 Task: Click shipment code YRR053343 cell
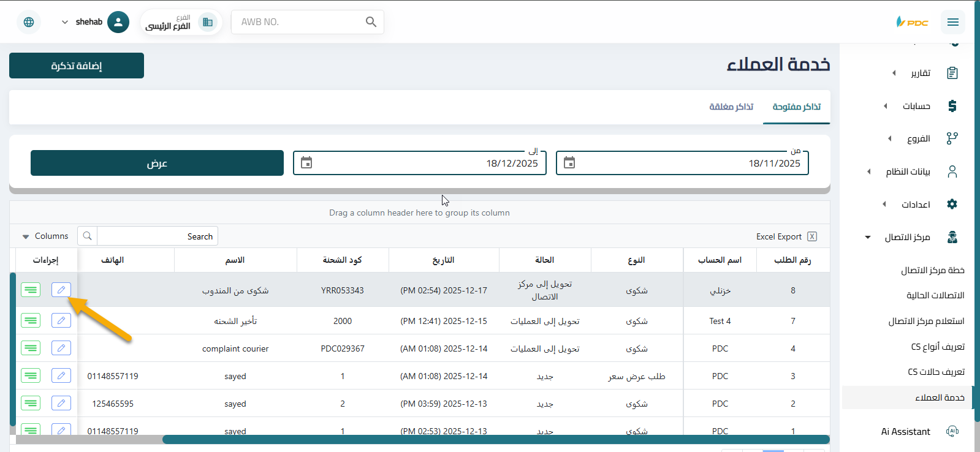click(x=343, y=290)
